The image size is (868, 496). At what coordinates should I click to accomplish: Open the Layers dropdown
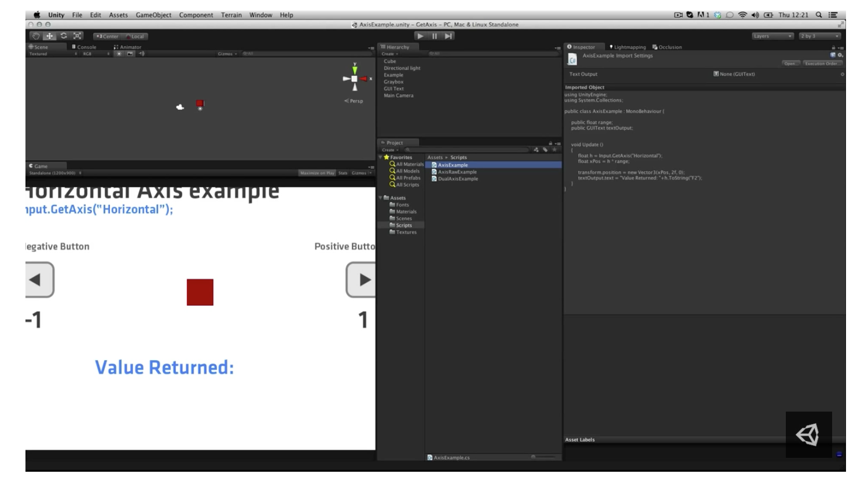[773, 36]
